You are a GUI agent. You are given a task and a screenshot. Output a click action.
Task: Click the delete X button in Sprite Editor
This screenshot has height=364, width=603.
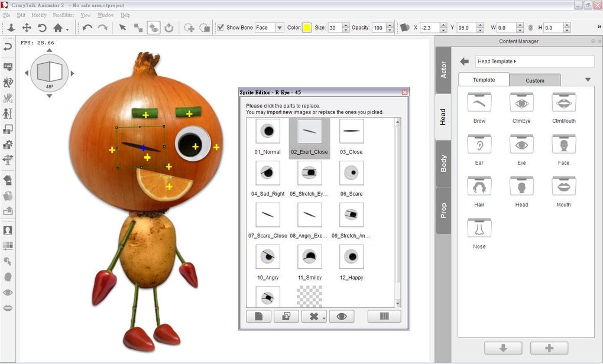[x=312, y=316]
